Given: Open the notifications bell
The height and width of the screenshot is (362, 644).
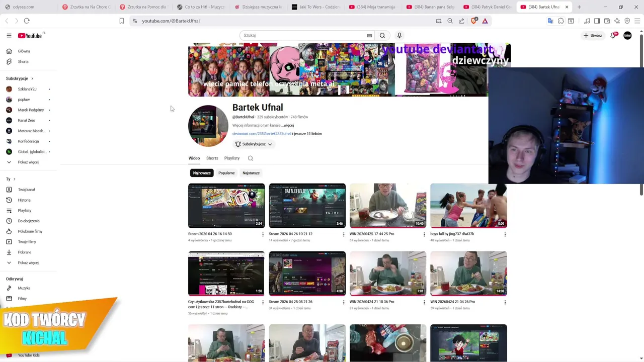Looking at the screenshot, I should [x=613, y=35].
